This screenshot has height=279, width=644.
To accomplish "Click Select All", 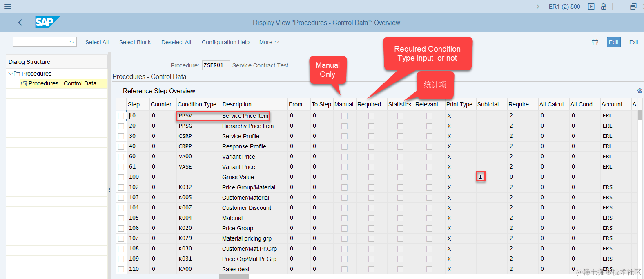I will pyautogui.click(x=97, y=42).
